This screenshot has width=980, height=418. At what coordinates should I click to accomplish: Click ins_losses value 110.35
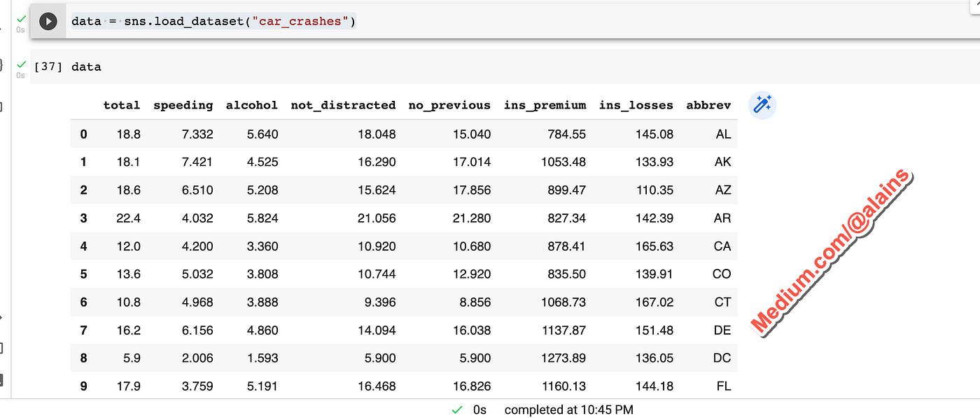click(x=654, y=190)
